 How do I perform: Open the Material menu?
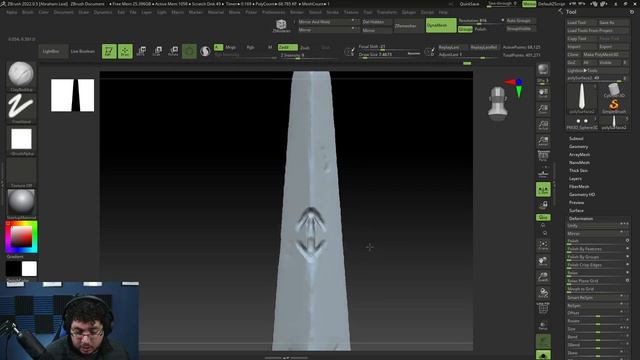(216, 12)
